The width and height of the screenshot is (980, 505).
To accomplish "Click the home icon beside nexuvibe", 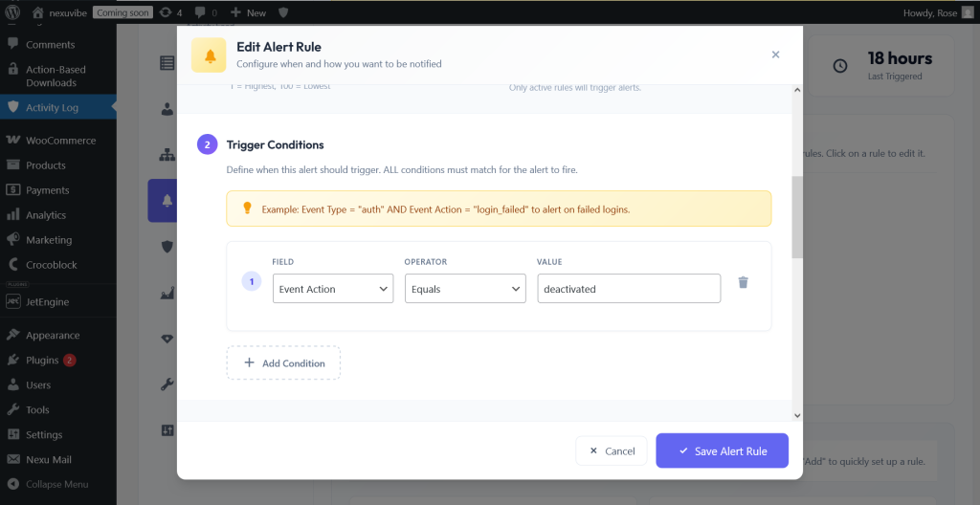I will (38, 12).
